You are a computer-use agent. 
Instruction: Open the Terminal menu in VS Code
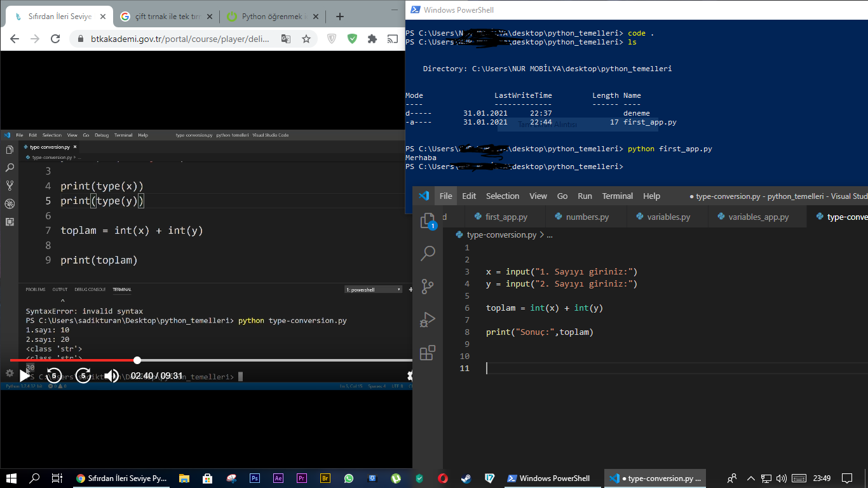[617, 196]
